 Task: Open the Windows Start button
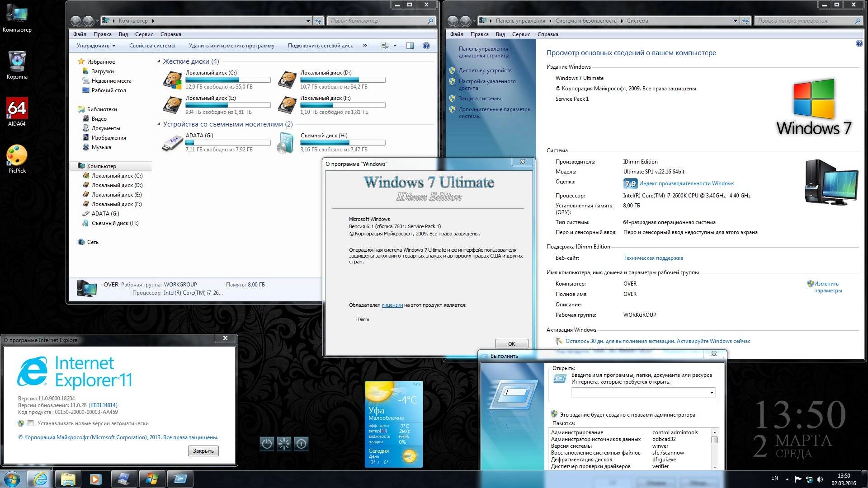(x=12, y=479)
